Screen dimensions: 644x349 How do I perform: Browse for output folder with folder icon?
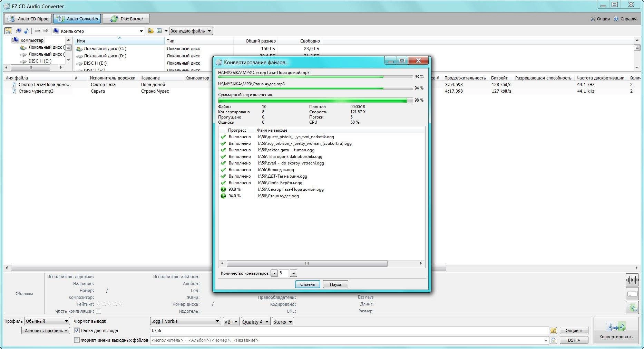(553, 331)
